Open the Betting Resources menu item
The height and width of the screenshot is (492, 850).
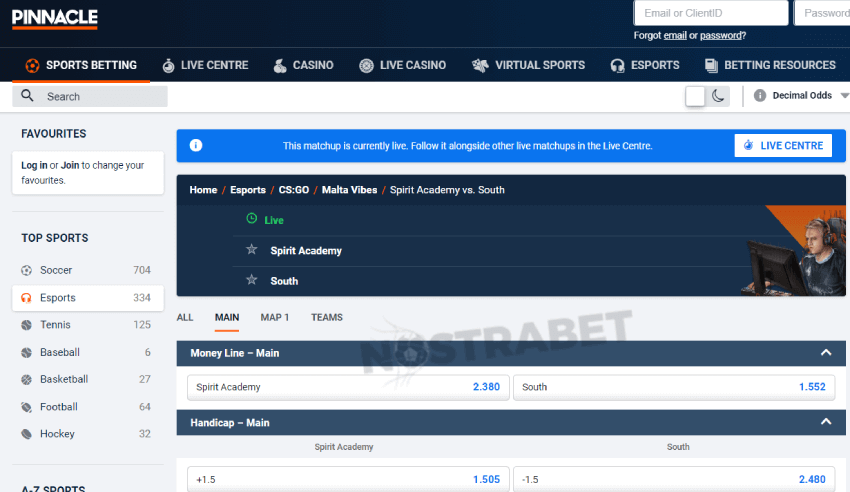tap(770, 65)
